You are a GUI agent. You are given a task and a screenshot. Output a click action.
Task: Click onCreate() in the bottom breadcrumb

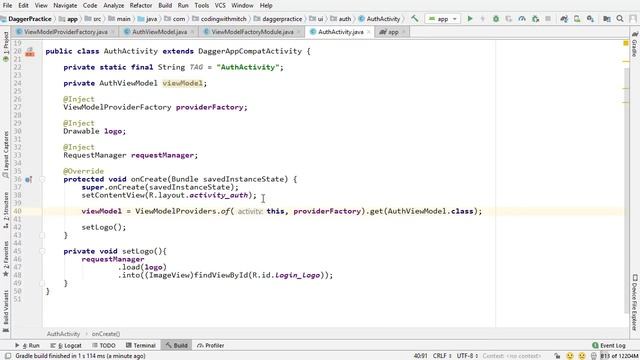[x=106, y=334]
